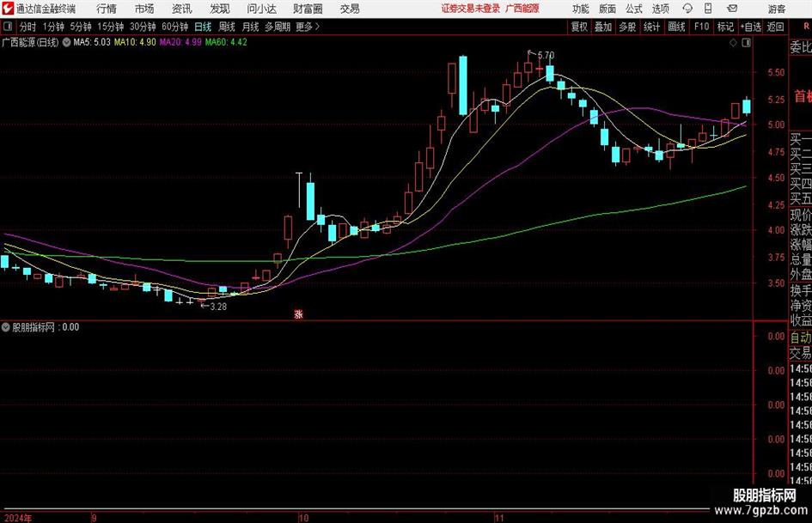Open the 行情 menu

pos(107,9)
